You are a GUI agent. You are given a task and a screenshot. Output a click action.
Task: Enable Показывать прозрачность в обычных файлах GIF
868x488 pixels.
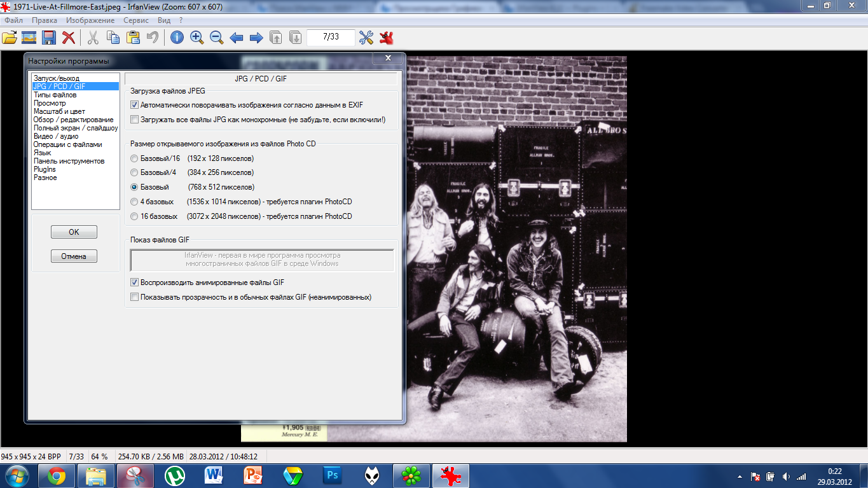coord(134,297)
